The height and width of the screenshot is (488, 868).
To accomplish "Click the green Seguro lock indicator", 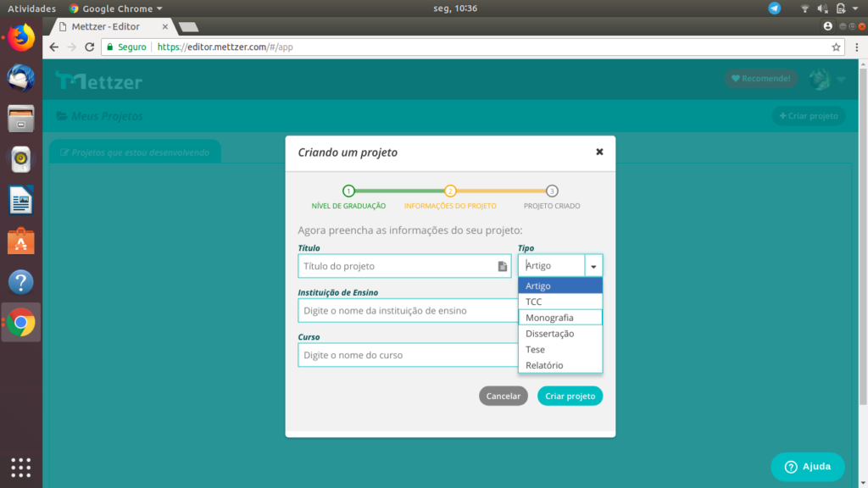I will click(126, 47).
